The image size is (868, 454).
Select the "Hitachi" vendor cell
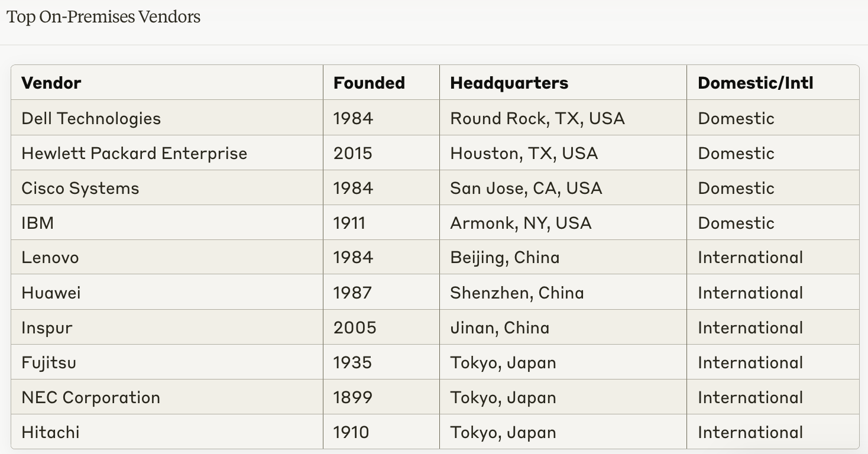(x=167, y=432)
